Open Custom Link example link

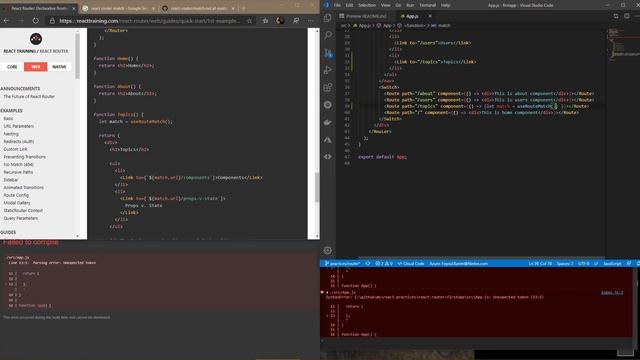16,149
